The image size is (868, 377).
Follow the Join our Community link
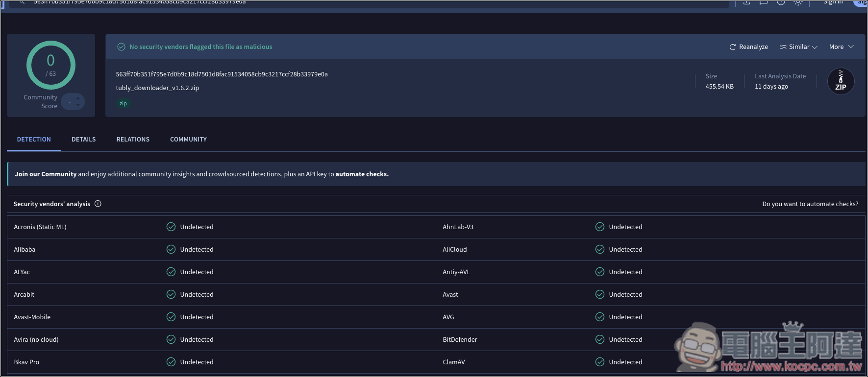pyautogui.click(x=46, y=174)
